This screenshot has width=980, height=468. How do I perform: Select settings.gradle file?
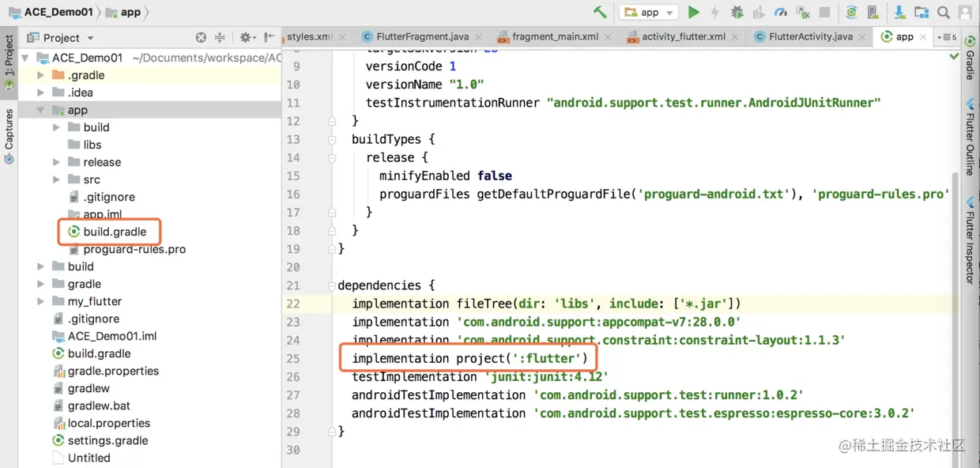pos(100,440)
